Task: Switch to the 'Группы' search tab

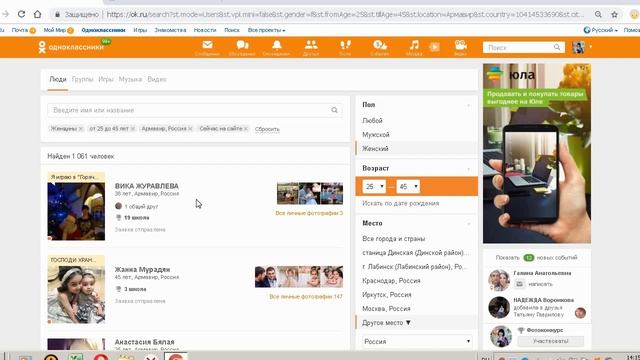Action: pos(82,79)
